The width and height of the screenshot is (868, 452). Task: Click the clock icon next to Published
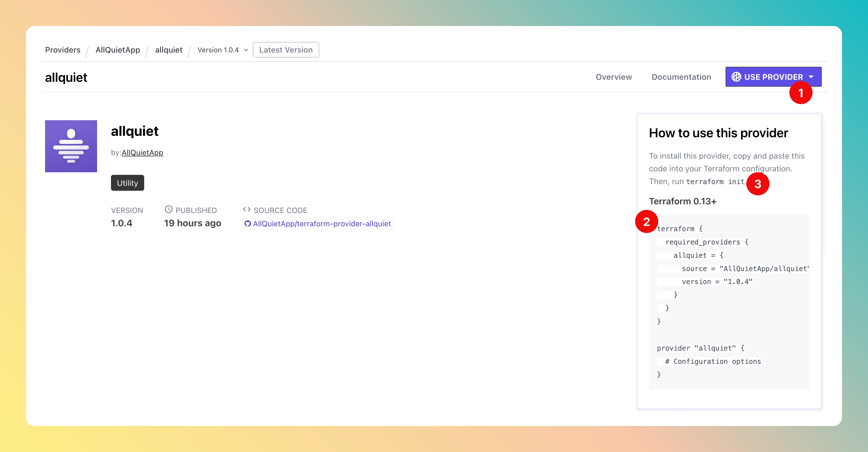coord(168,210)
